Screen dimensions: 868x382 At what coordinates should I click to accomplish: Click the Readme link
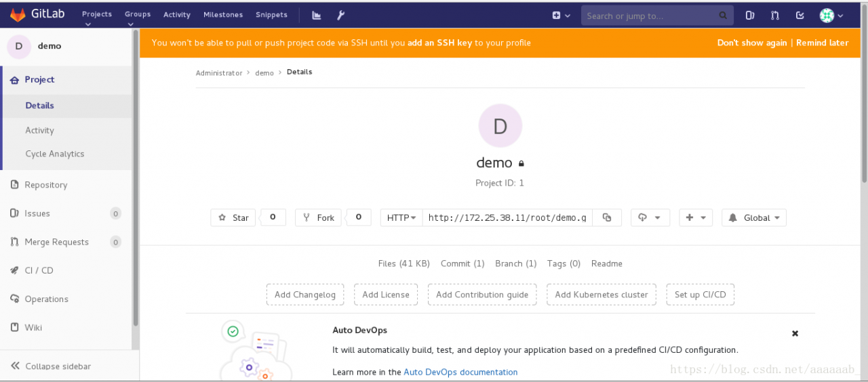click(x=607, y=263)
